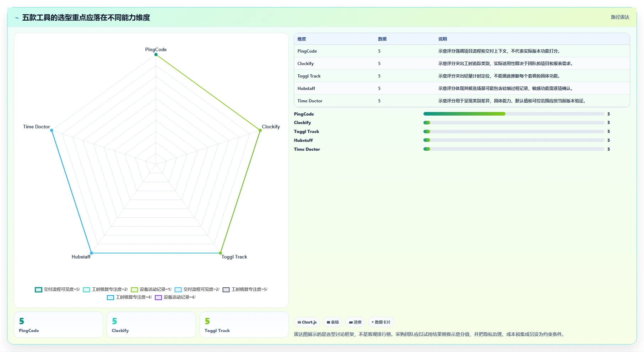Click the Toggl Track axis label on the radar
Image resolution: width=644 pixels, height=352 pixels.
(x=234, y=257)
